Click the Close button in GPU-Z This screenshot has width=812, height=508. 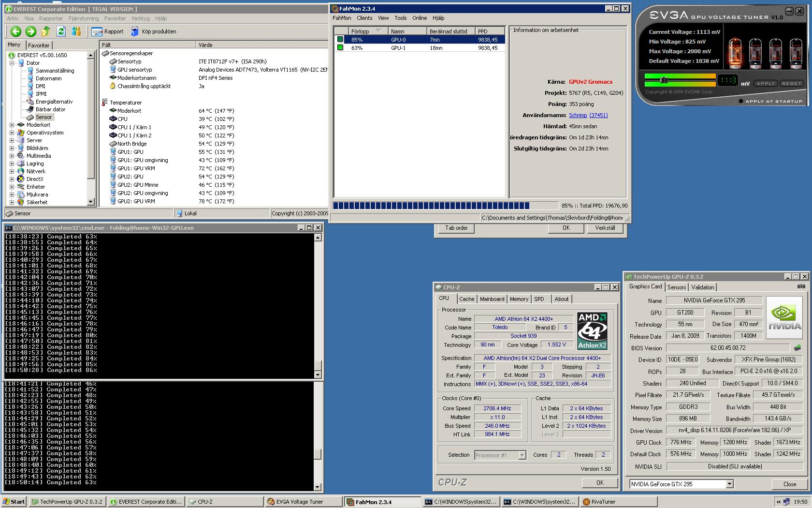[790, 484]
